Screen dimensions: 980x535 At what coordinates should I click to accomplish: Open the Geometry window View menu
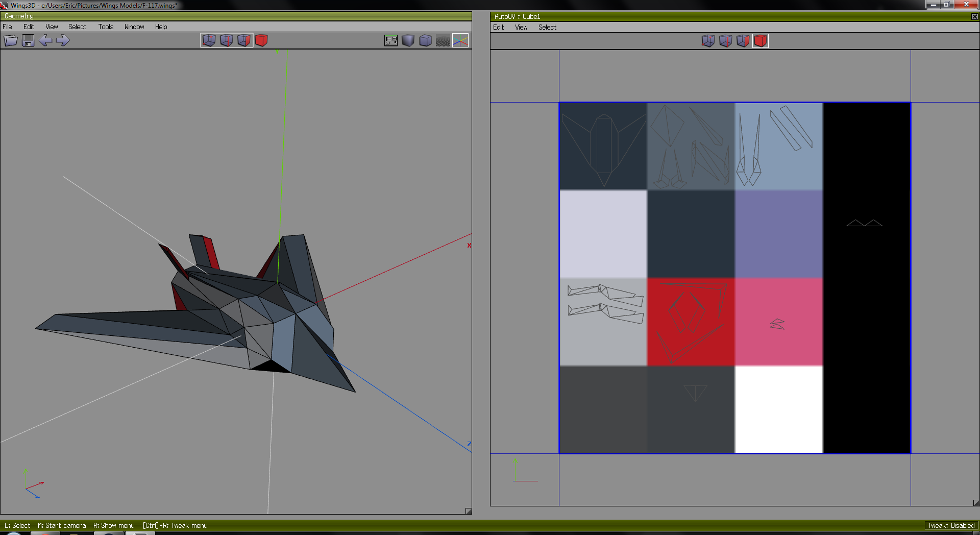52,27
